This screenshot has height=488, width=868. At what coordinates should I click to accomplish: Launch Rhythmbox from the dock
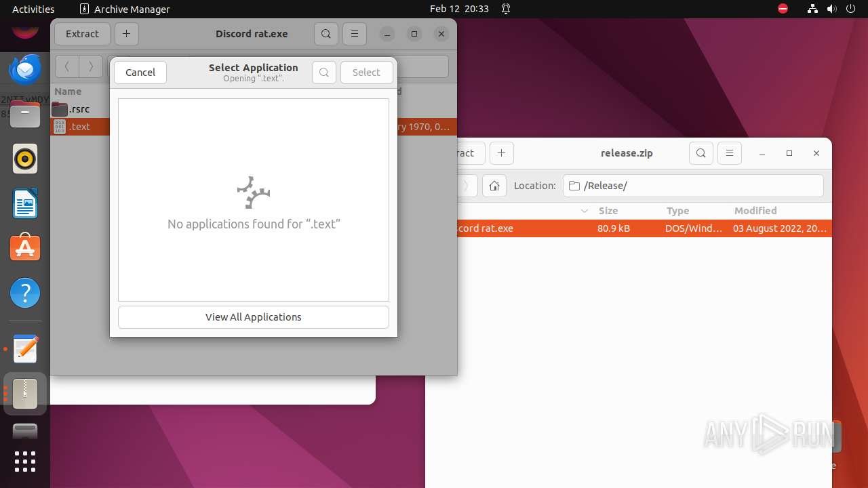pyautogui.click(x=25, y=159)
